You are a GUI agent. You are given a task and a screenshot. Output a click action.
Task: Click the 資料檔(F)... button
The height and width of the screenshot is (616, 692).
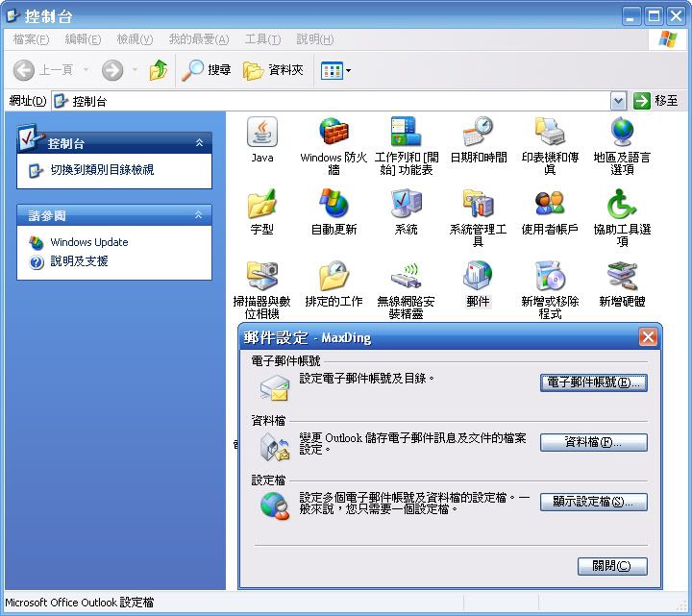click(594, 442)
